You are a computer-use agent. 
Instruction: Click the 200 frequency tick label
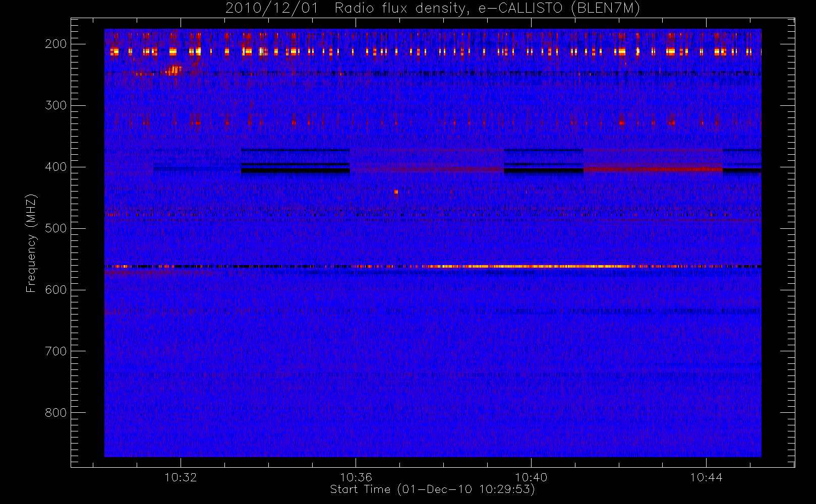pyautogui.click(x=55, y=44)
